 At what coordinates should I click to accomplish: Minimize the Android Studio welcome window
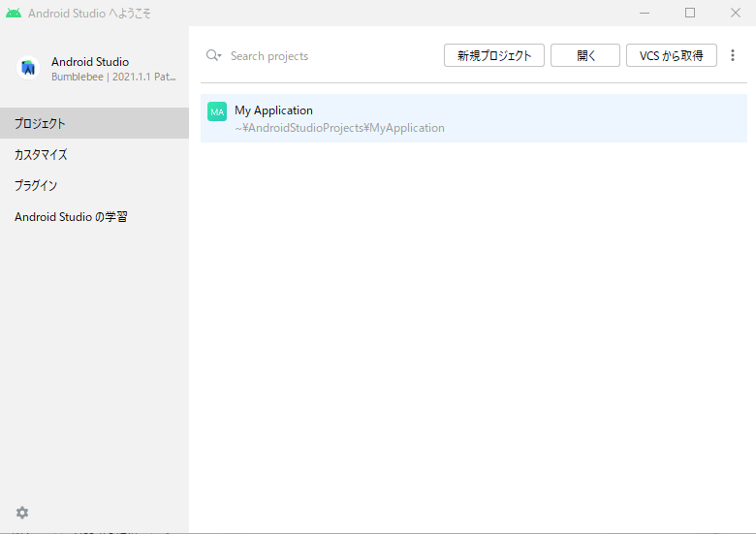pos(645,13)
